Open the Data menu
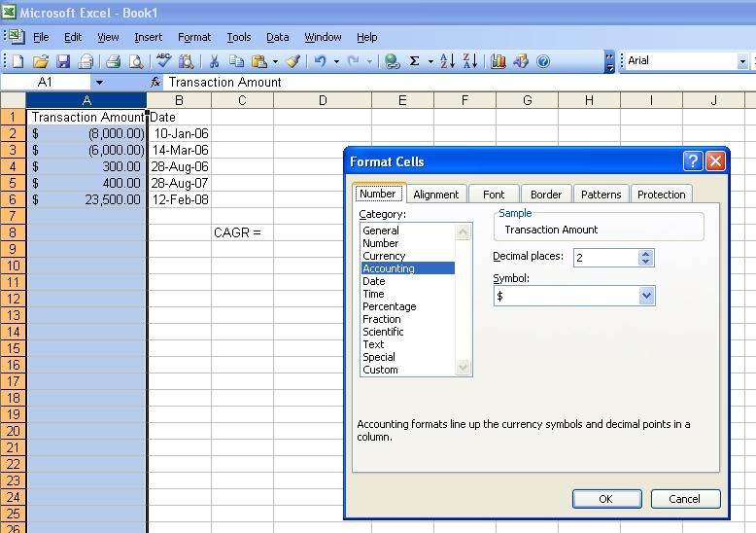756x533 pixels. tap(277, 37)
